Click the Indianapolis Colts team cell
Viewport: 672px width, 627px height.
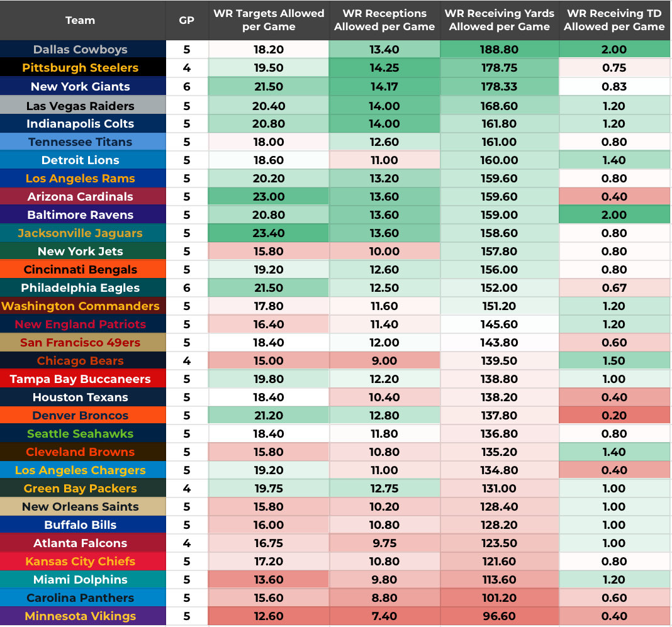pyautogui.click(x=82, y=124)
